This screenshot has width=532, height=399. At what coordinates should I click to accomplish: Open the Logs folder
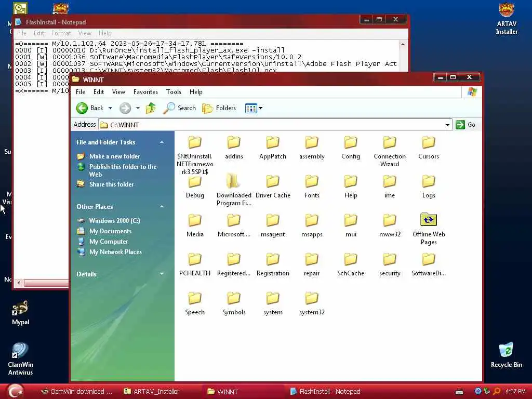[x=429, y=186]
